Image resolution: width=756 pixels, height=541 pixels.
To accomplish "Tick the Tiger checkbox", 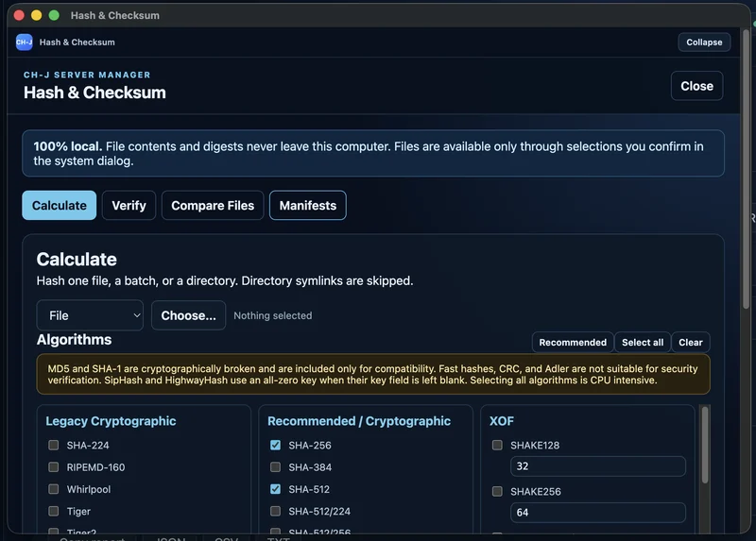I will pos(54,511).
